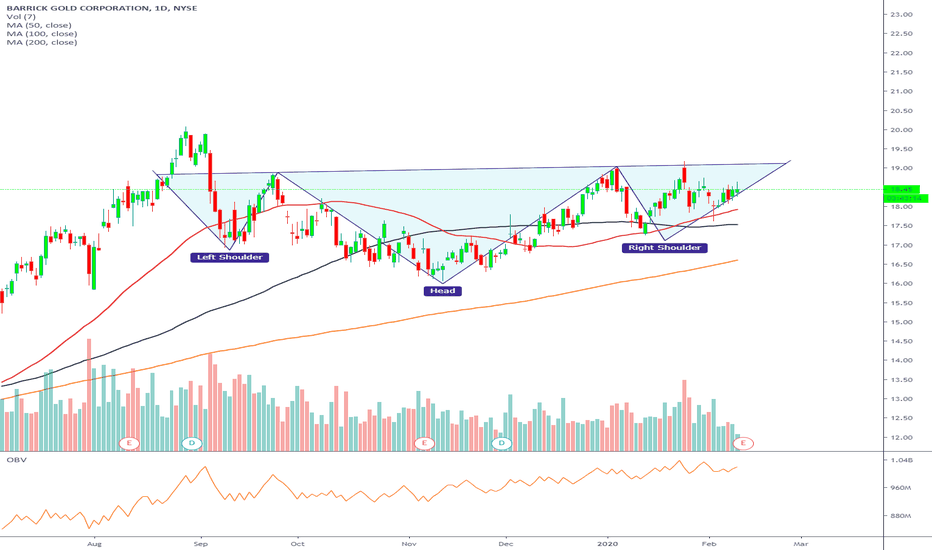This screenshot has height=550, width=932.
Task: Open the November earnings marker E
Action: [424, 443]
